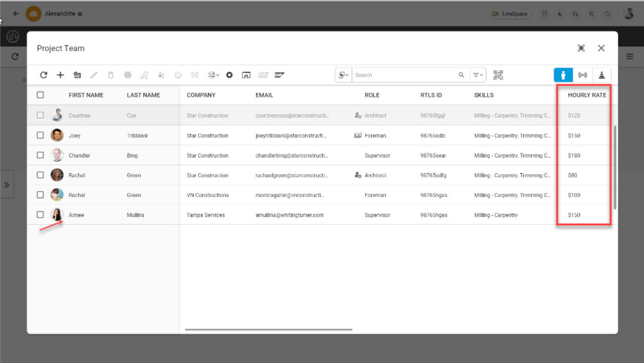Click the Alexandrite project logo
Screen dimensions: 644x363
click(33, 14)
